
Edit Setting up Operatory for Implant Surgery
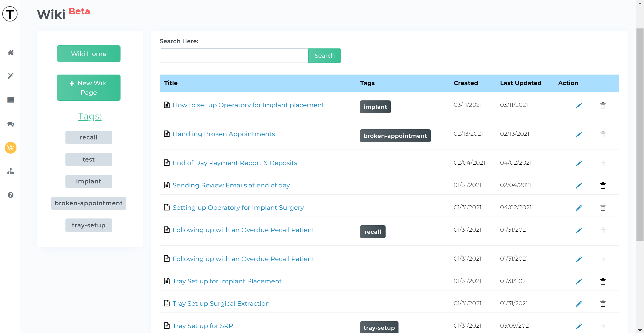(579, 208)
